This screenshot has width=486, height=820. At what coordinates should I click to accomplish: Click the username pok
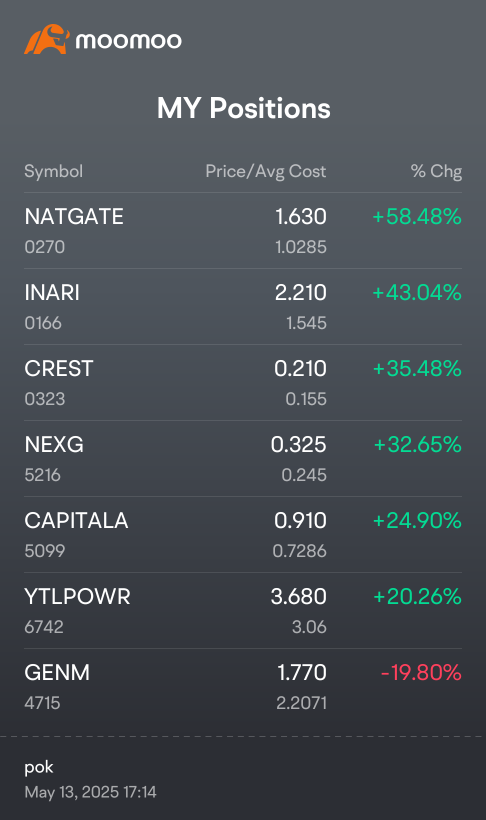(39, 768)
